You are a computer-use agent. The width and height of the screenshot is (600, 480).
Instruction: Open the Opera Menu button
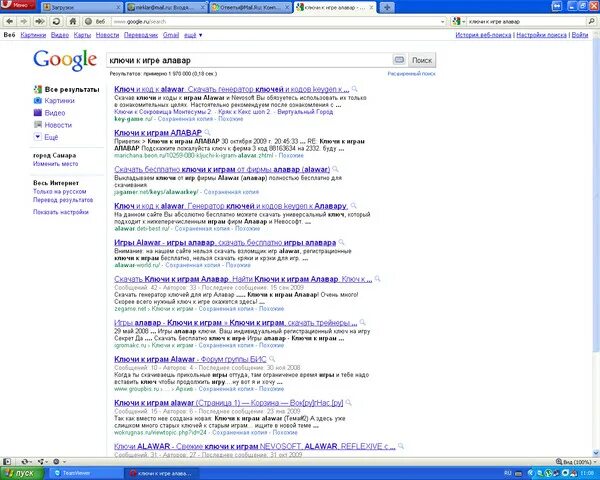point(18,5)
